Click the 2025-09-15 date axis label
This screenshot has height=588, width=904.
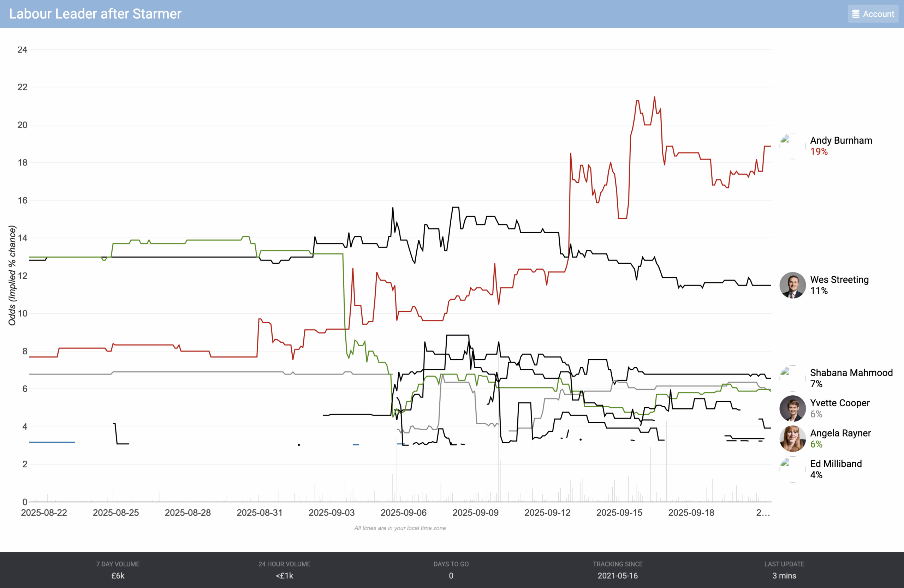pos(619,512)
